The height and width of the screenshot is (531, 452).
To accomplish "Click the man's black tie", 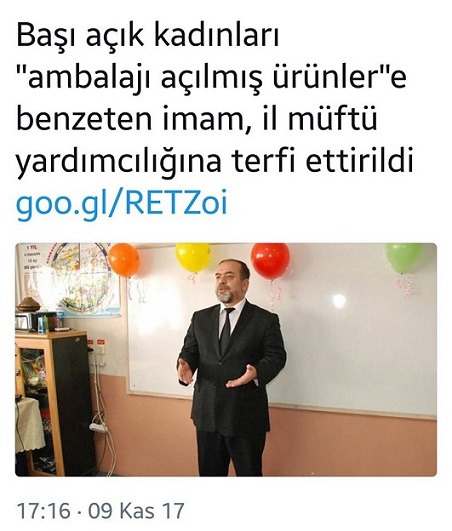I will [x=225, y=331].
